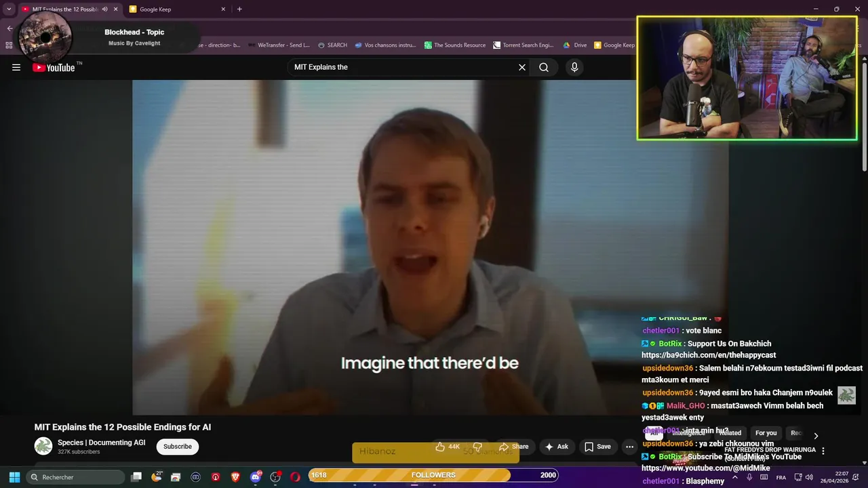The height and width of the screenshot is (488, 868).
Task: Click the Blockhead - Topic now playing title
Action: click(134, 32)
